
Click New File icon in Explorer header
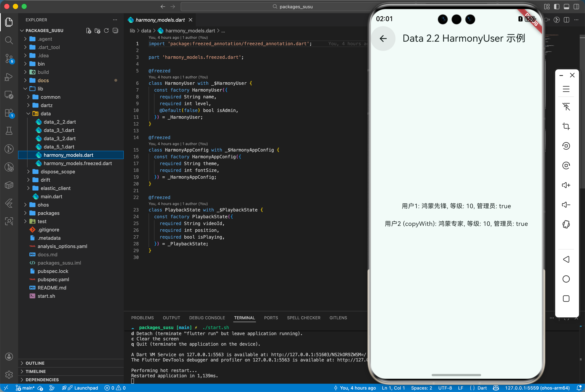(88, 31)
